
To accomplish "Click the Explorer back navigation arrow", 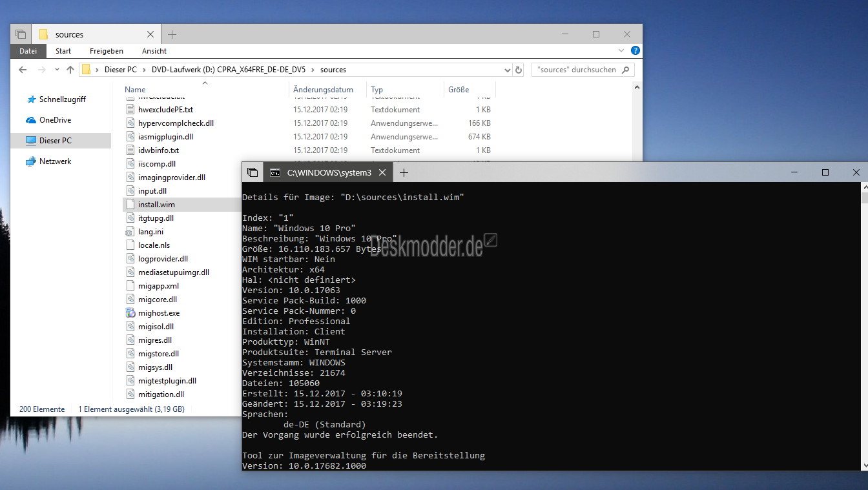I will tap(23, 70).
